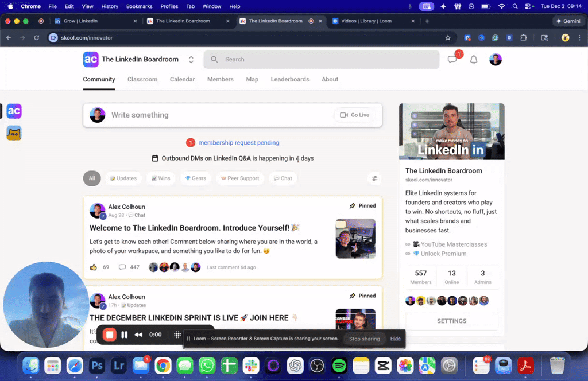Screen dimensions: 588x381
Task: Open Slack from the Dock
Action: [251, 366]
